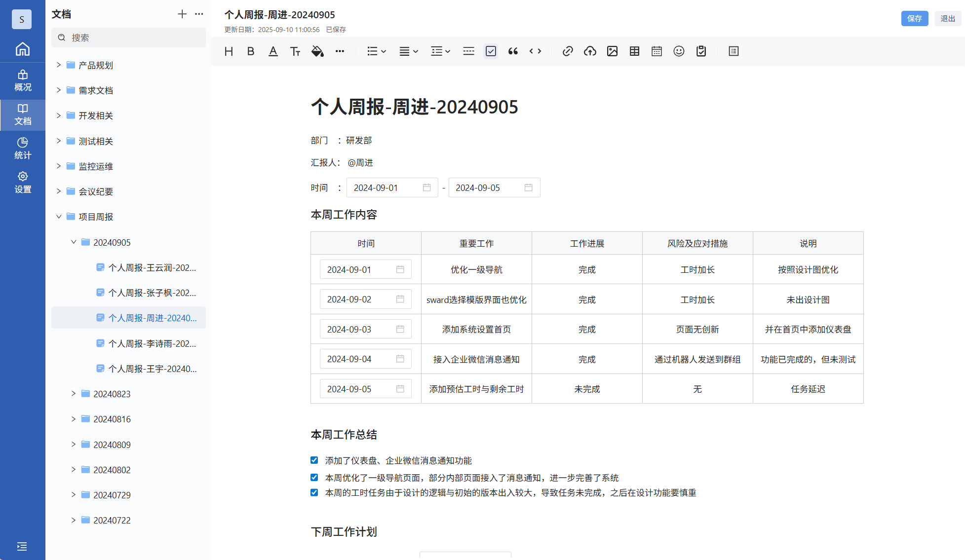The width and height of the screenshot is (965, 560).
Task: Uncheck the work-hours task summary checkbox
Action: coord(314,492)
